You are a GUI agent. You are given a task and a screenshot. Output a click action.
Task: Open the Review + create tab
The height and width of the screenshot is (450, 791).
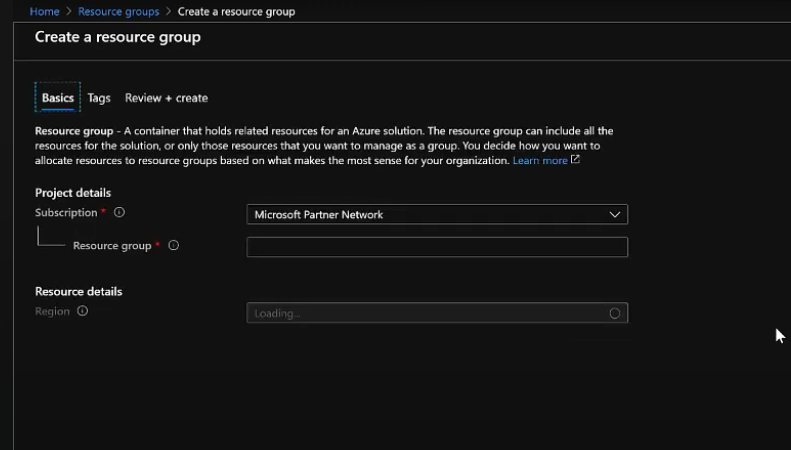point(166,98)
